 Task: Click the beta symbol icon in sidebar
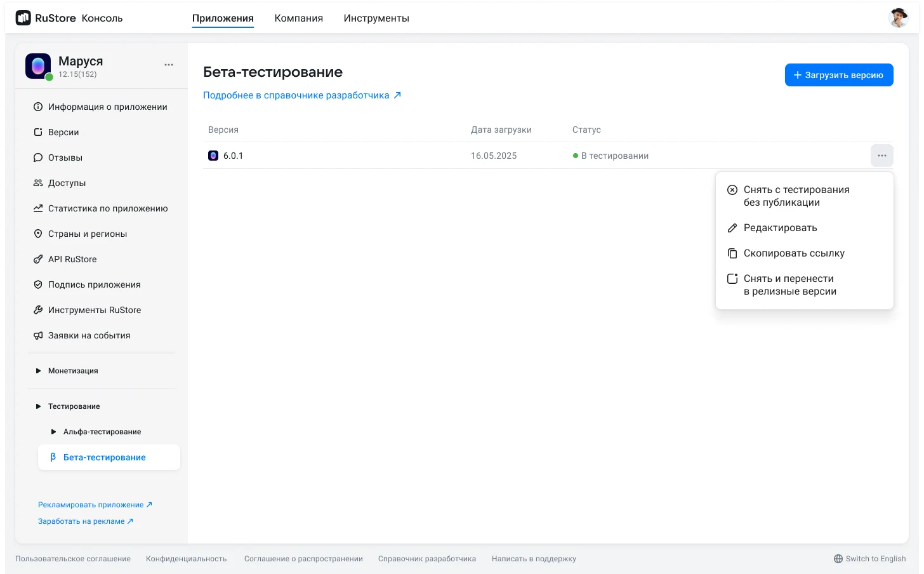[x=53, y=457]
